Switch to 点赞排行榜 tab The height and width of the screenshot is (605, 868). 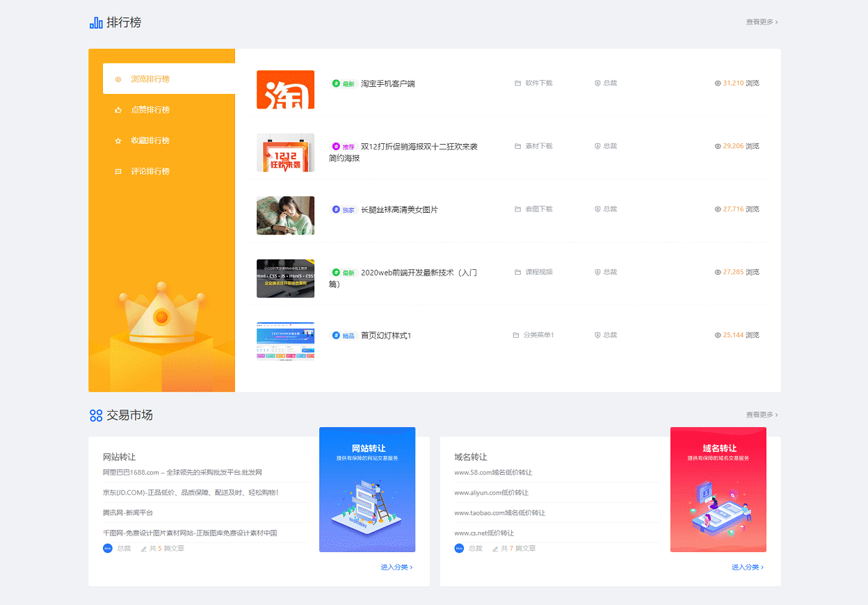click(169, 110)
